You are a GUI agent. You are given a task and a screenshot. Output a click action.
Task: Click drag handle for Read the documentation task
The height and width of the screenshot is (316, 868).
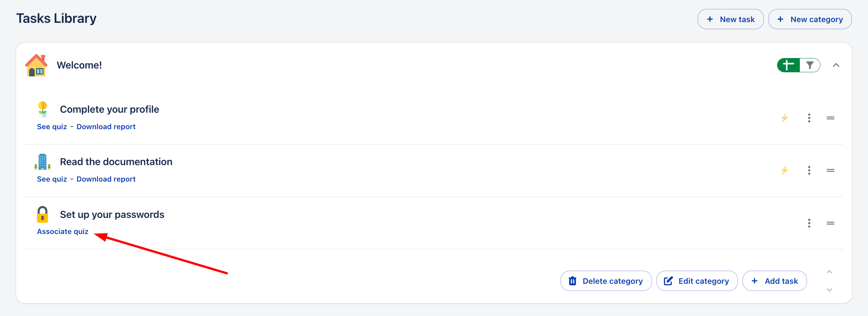click(831, 170)
